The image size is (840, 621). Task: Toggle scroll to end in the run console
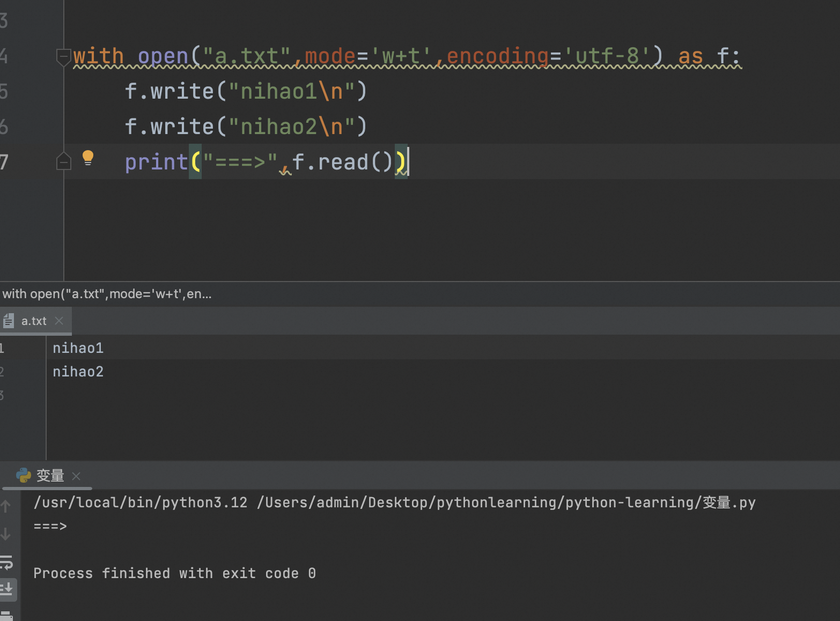coord(8,589)
